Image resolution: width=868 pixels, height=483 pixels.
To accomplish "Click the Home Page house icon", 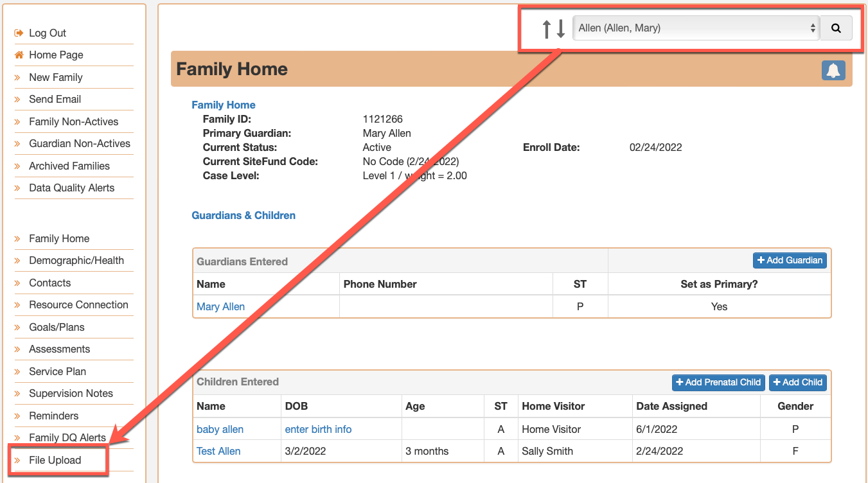I will pos(19,55).
